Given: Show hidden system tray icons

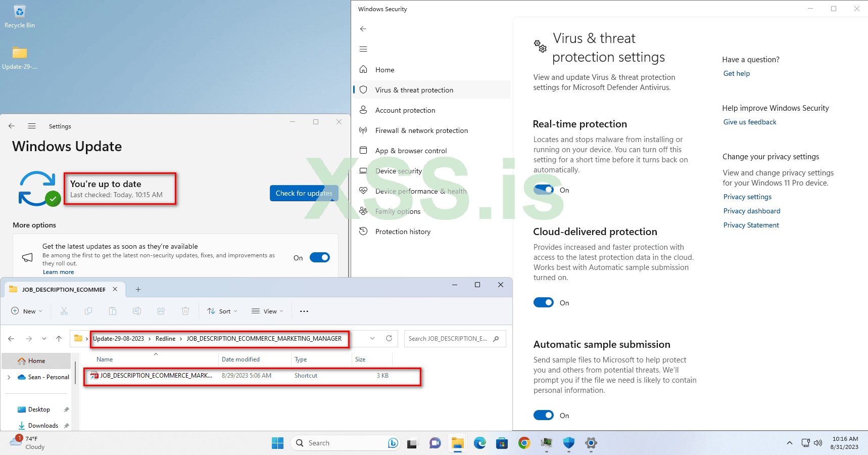Looking at the screenshot, I should coord(789,443).
